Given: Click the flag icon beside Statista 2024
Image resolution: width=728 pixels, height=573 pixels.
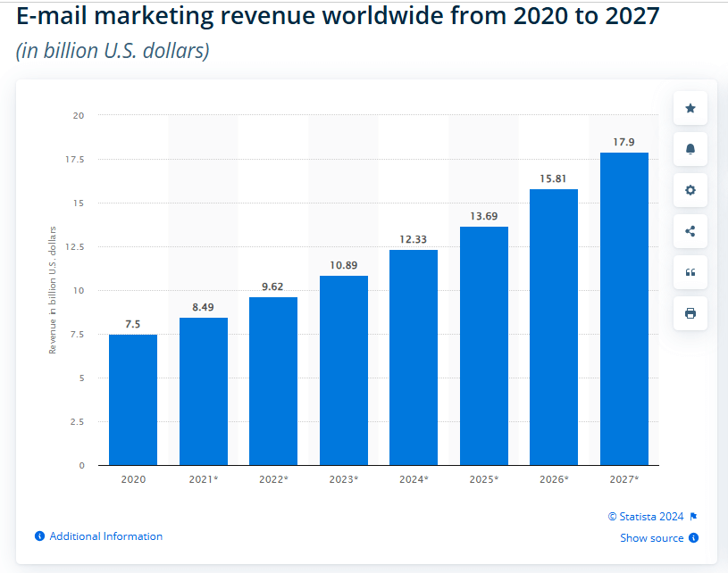Looking at the screenshot, I should coord(693,517).
